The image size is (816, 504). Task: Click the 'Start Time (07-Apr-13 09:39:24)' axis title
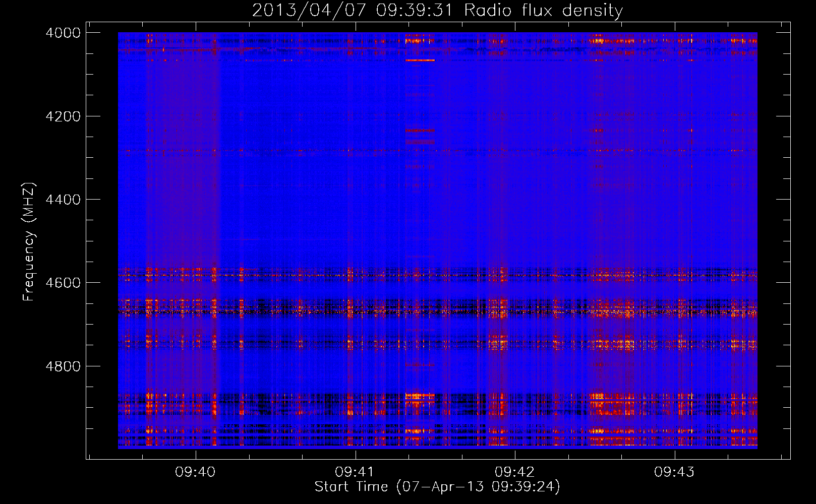click(x=437, y=487)
